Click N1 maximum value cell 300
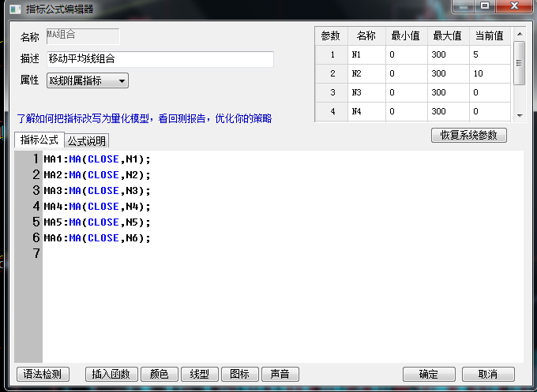 (x=449, y=54)
